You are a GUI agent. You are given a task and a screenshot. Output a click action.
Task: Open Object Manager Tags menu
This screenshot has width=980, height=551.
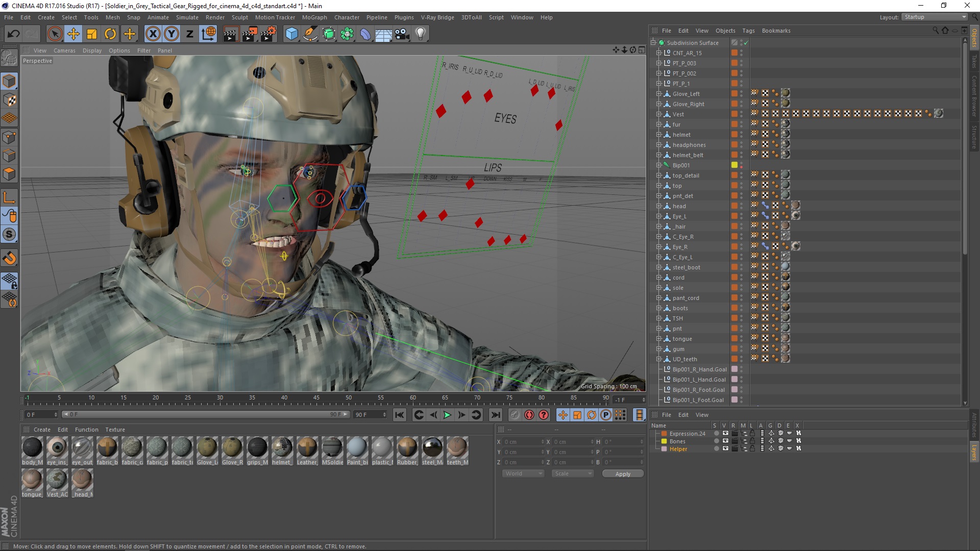(x=748, y=31)
